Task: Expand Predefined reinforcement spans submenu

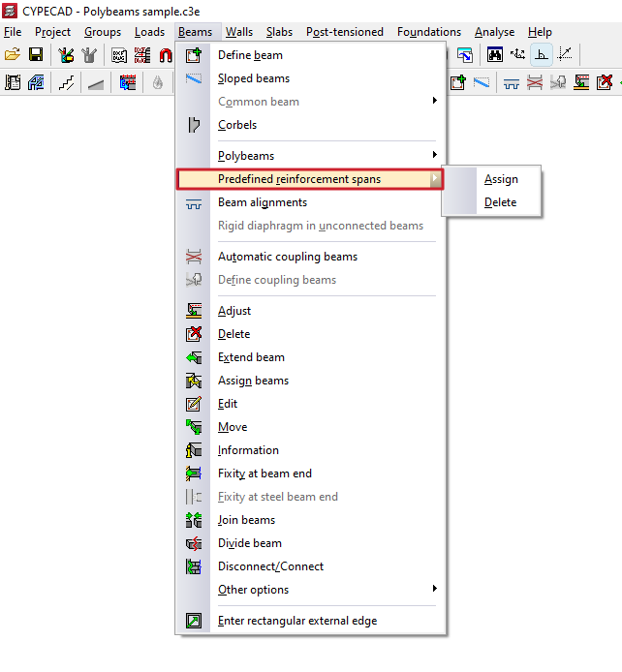Action: click(x=310, y=179)
